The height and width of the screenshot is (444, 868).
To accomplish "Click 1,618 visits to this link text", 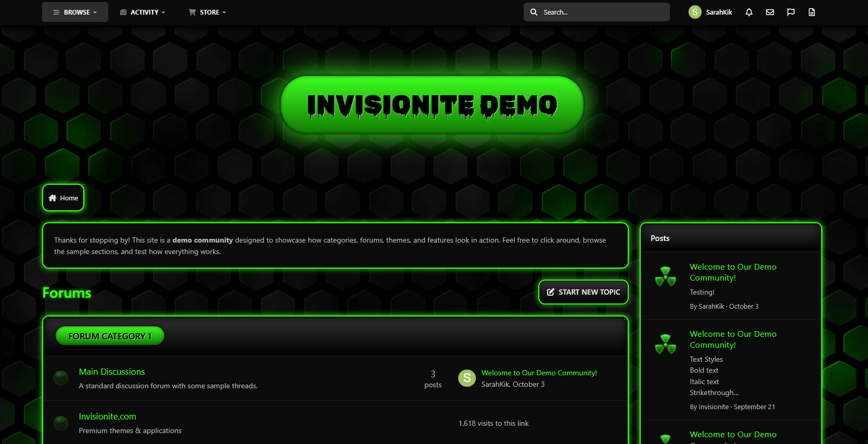I will pyautogui.click(x=494, y=423).
